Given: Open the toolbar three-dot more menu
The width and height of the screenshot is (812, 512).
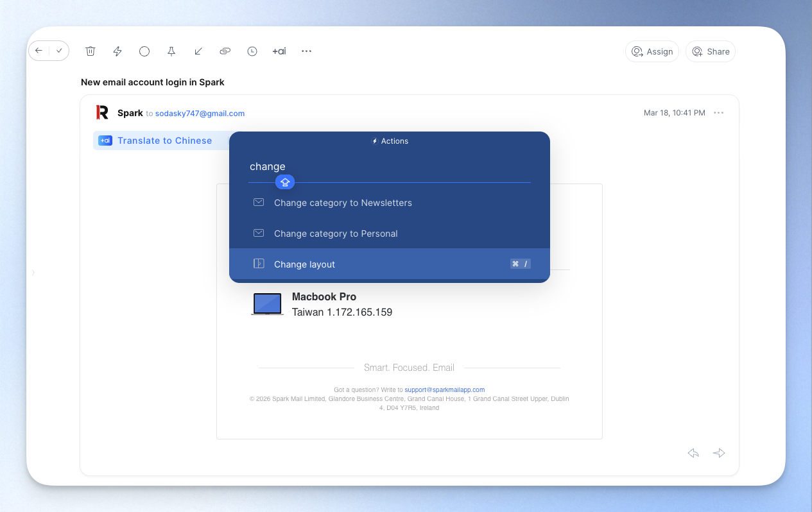Looking at the screenshot, I should click(306, 51).
